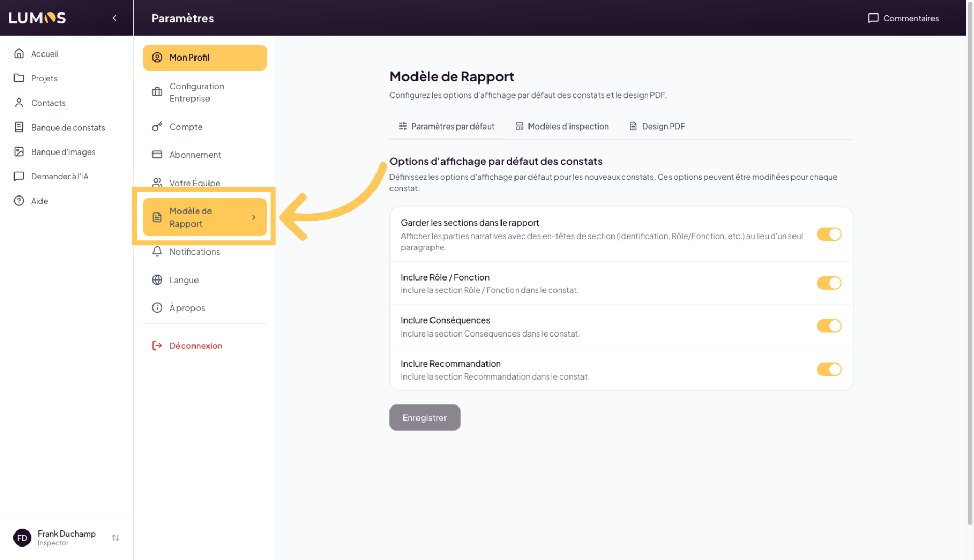Open the Design PDF tab

click(657, 127)
